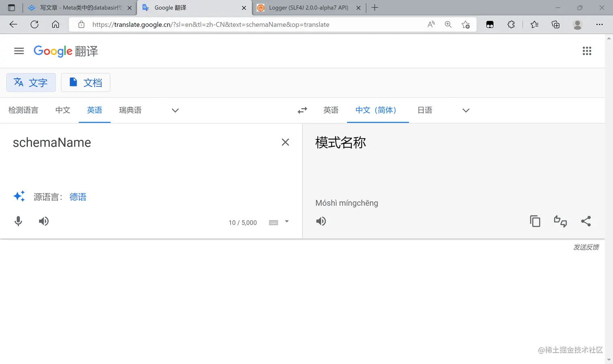Rate this translation via feedback icon
Image resolution: width=613 pixels, height=364 pixels.
[560, 221]
